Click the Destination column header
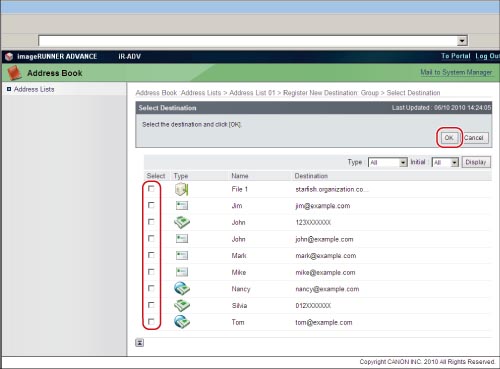The width and height of the screenshot is (500, 369). (x=311, y=176)
